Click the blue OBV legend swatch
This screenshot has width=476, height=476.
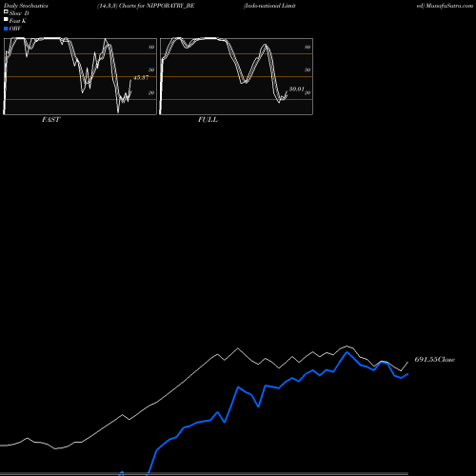pos(6,29)
